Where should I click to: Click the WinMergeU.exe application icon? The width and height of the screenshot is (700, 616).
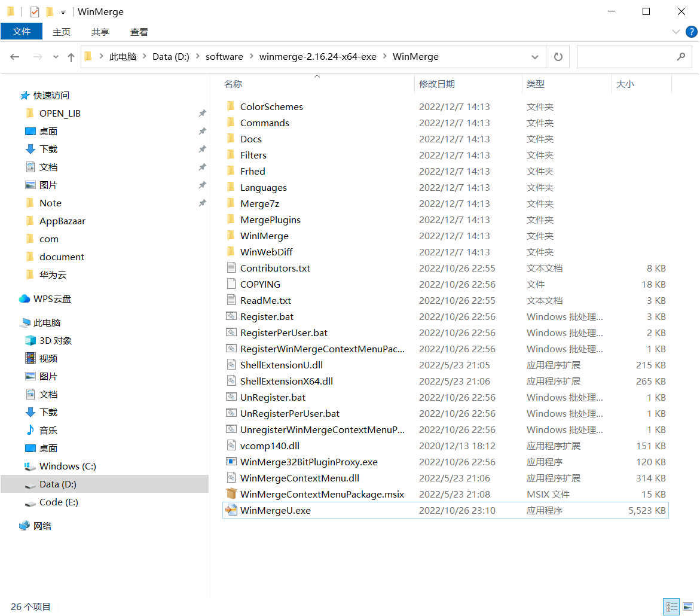pos(231,510)
